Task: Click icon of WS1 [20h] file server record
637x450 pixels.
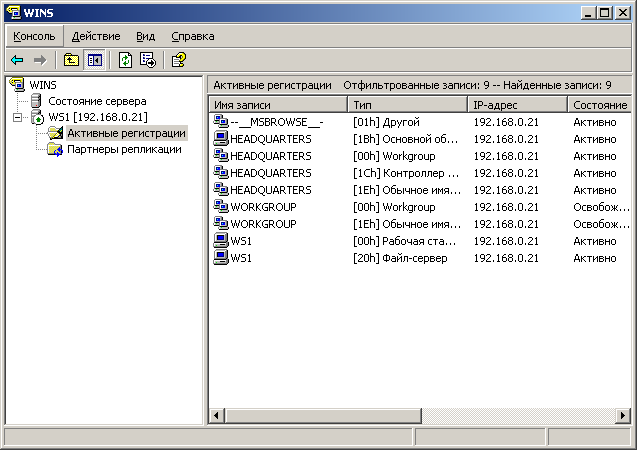Action: click(x=221, y=257)
